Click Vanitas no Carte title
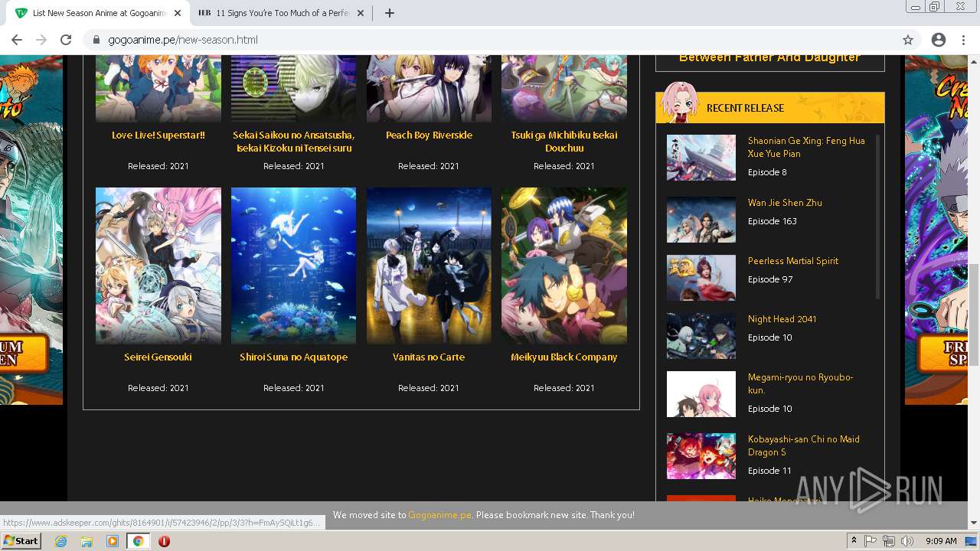 pyautogui.click(x=429, y=357)
